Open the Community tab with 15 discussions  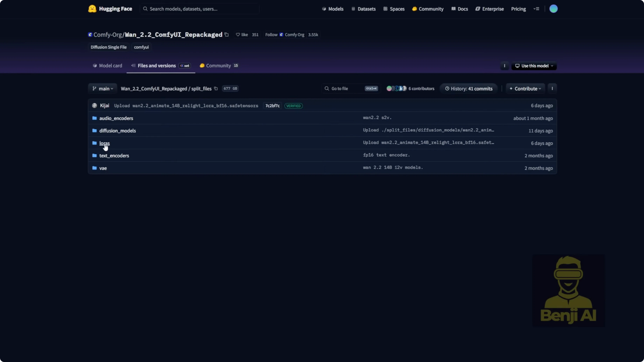coord(219,66)
